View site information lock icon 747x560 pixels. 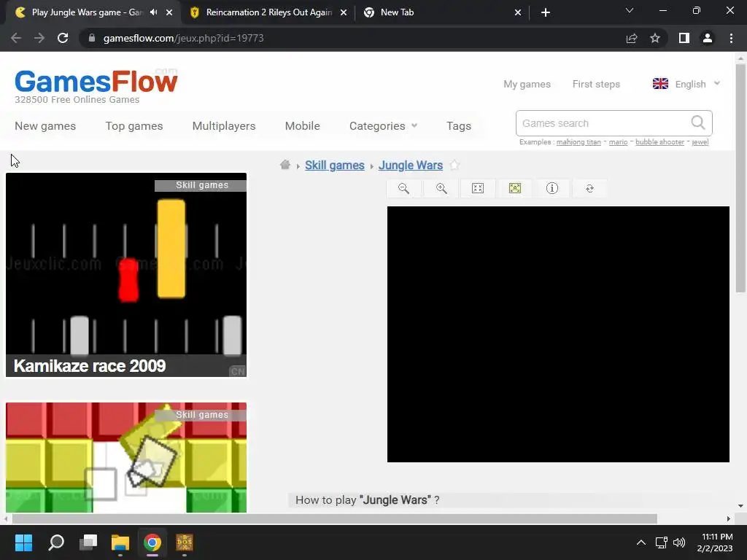pyautogui.click(x=92, y=38)
